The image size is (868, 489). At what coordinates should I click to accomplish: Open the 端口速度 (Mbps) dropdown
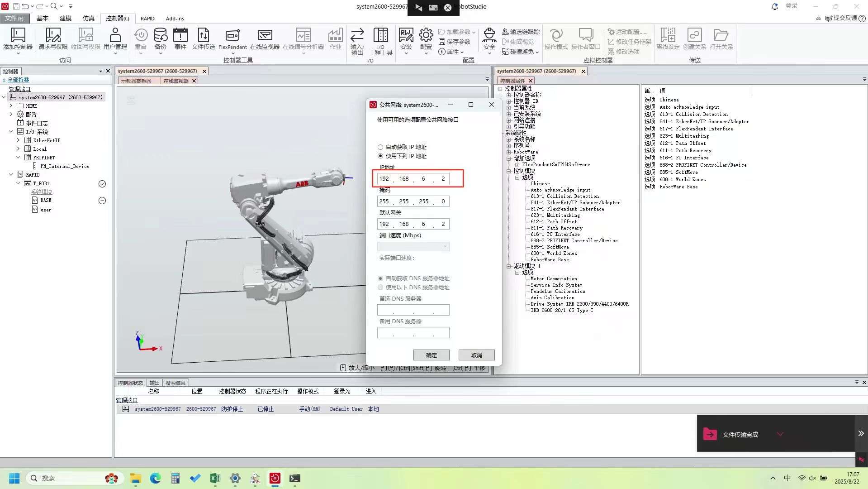coord(413,247)
